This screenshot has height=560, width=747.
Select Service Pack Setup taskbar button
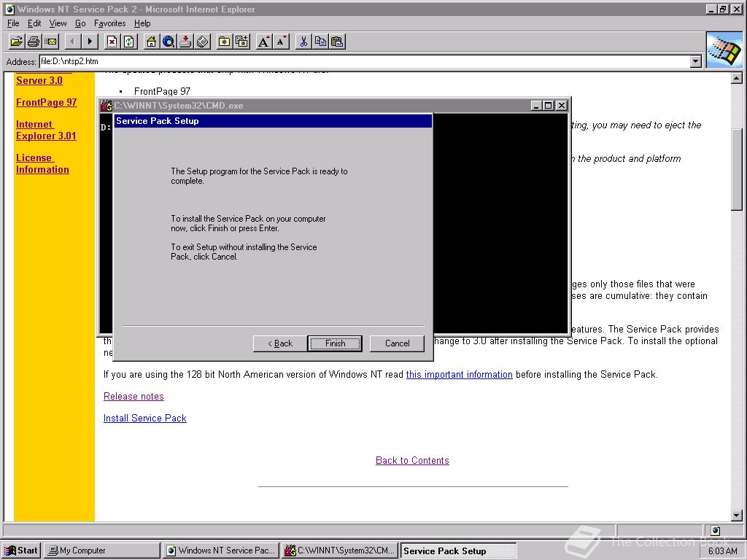click(x=458, y=551)
